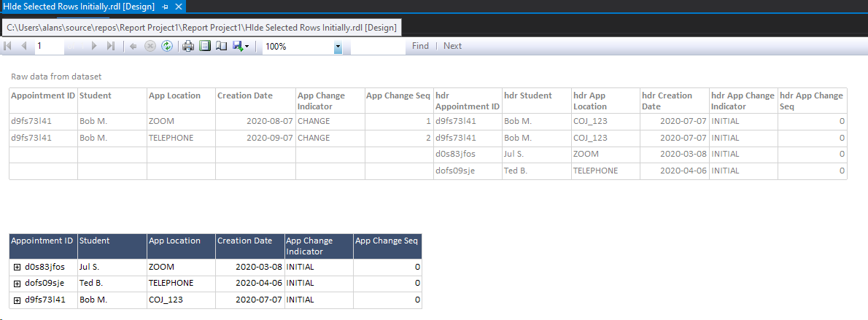868x320 pixels.
Task: Click the Find link
Action: pos(420,46)
